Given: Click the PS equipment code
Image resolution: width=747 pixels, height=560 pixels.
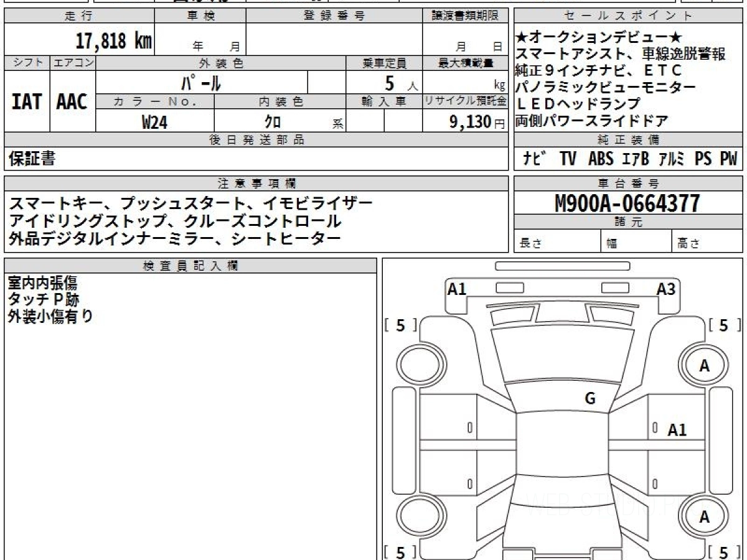Looking at the screenshot, I should tap(703, 159).
